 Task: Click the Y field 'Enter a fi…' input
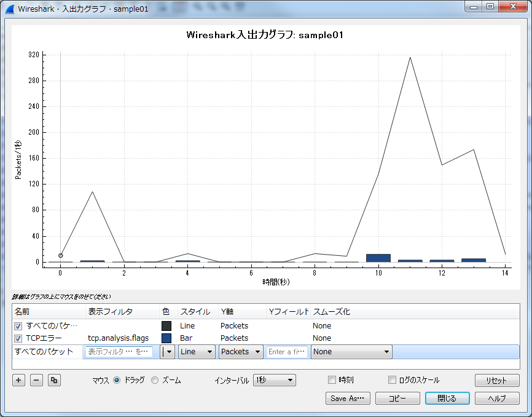click(287, 352)
